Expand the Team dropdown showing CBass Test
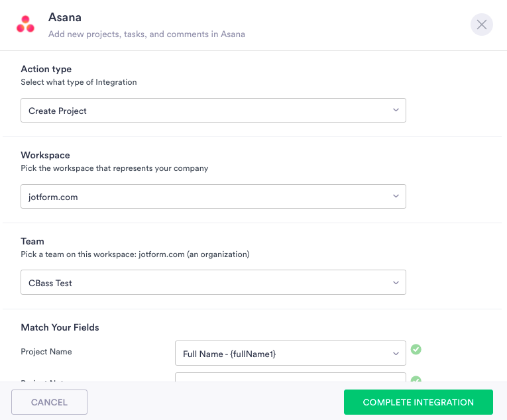Viewport: 507px width, 420px height. pos(213,283)
